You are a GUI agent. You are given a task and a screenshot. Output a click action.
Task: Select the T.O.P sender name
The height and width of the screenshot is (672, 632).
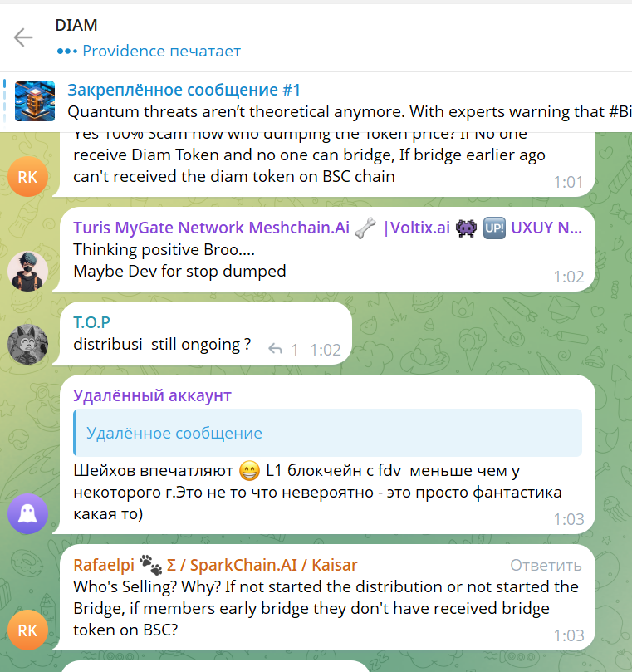pos(91,322)
